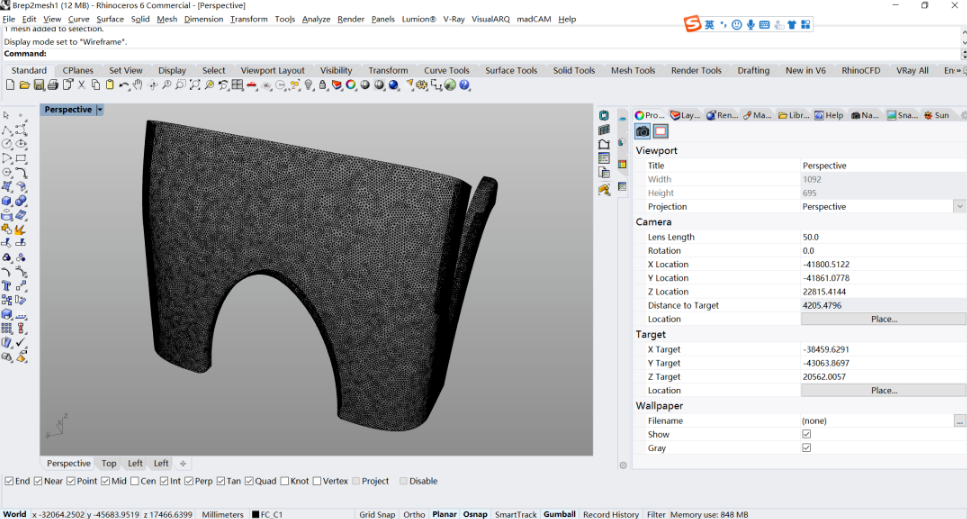Click the New file icon
Viewport: 967px width, 519px height.
[x=10, y=85]
